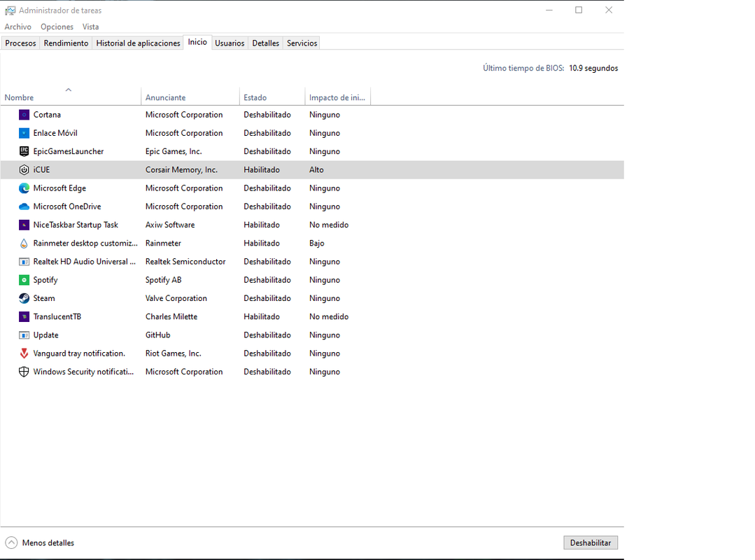Select the Enlace Móvil entry
The width and height of the screenshot is (755, 560).
click(55, 133)
